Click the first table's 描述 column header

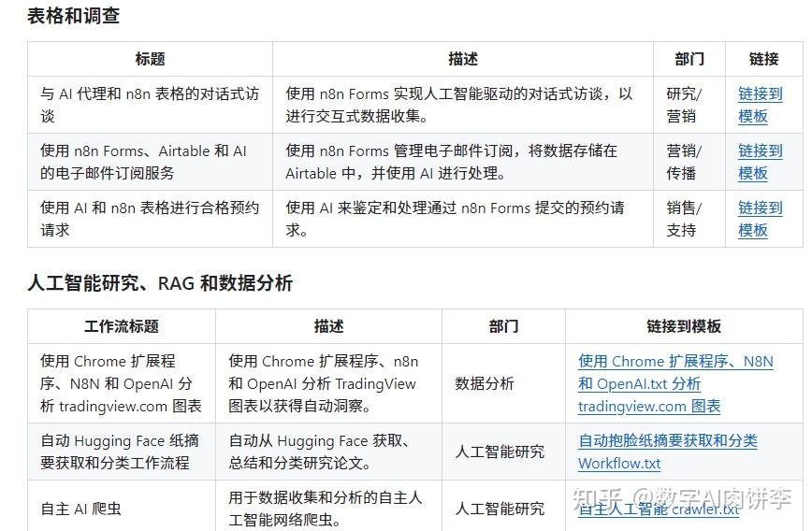click(x=463, y=59)
